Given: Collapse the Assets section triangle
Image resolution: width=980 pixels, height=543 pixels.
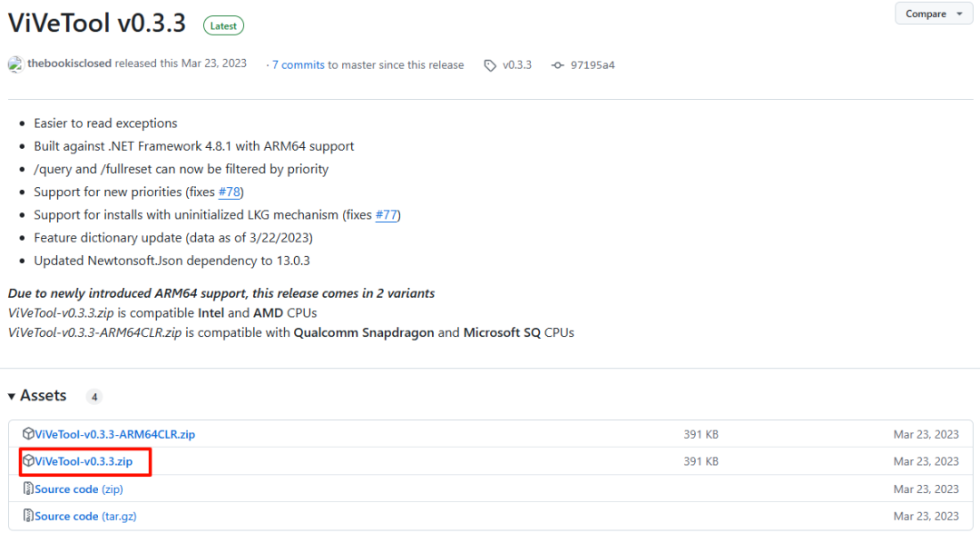Looking at the screenshot, I should click(x=12, y=396).
